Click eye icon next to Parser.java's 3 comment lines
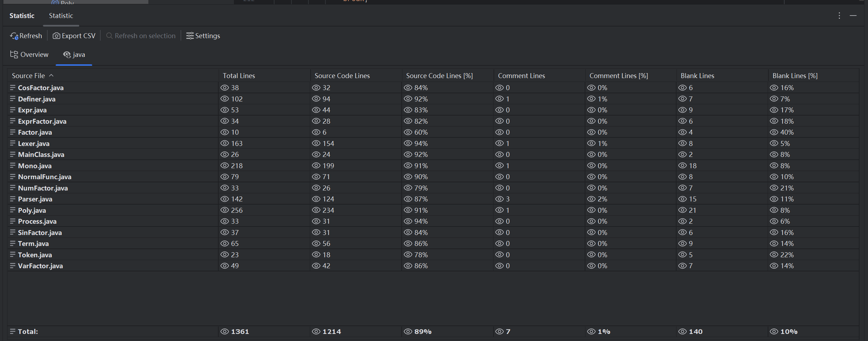868x341 pixels. tap(500, 199)
